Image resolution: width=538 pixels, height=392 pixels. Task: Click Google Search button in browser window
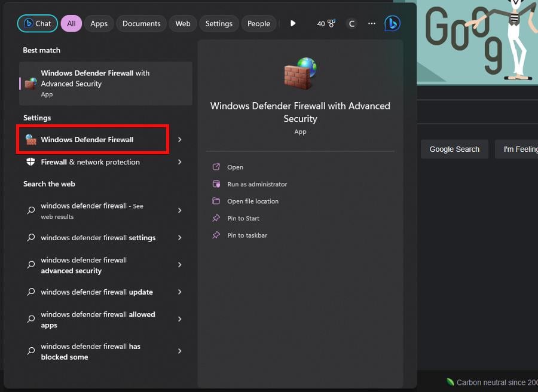click(454, 149)
